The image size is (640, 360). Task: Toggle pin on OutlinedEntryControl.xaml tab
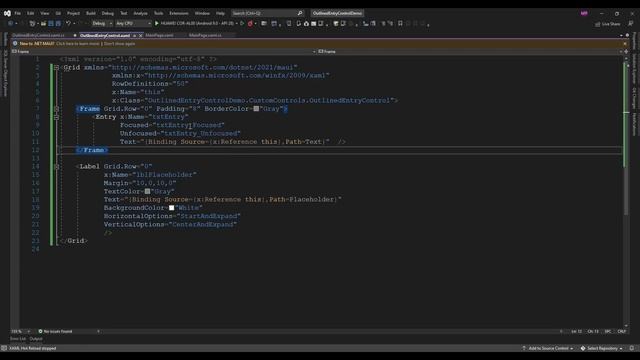point(134,36)
